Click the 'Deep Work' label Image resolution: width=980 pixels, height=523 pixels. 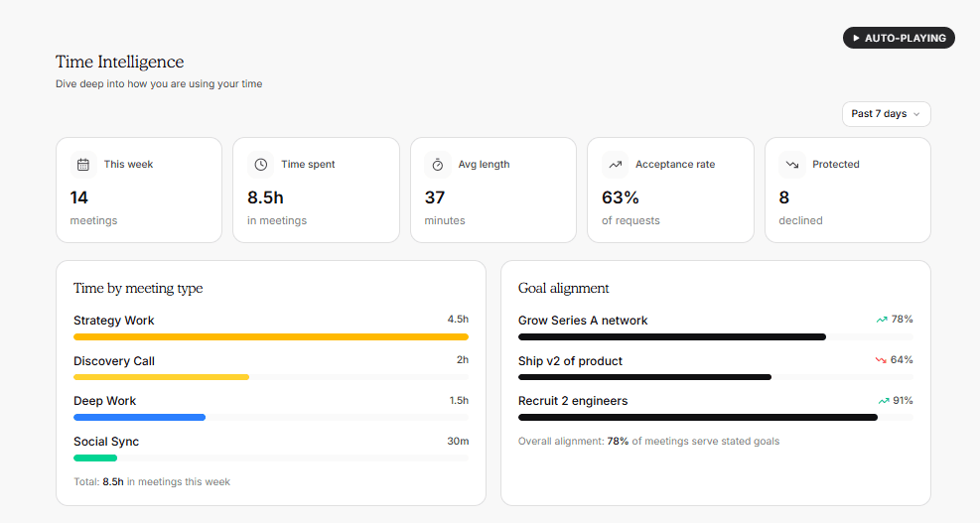[x=104, y=401]
